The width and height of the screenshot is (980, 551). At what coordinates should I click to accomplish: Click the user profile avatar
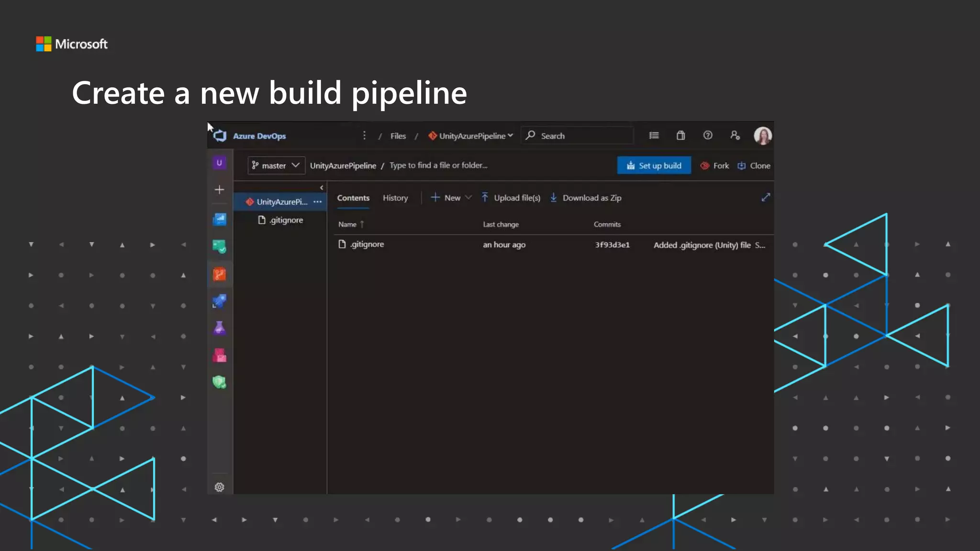pos(763,136)
